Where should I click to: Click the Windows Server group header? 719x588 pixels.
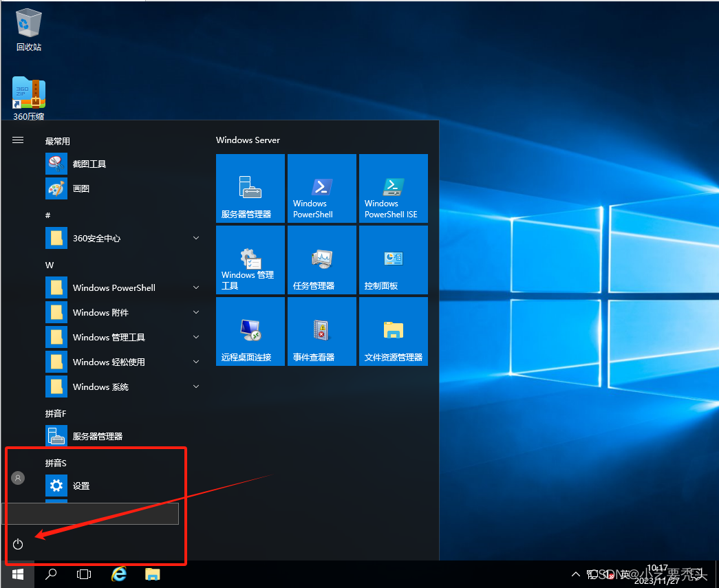pos(248,140)
